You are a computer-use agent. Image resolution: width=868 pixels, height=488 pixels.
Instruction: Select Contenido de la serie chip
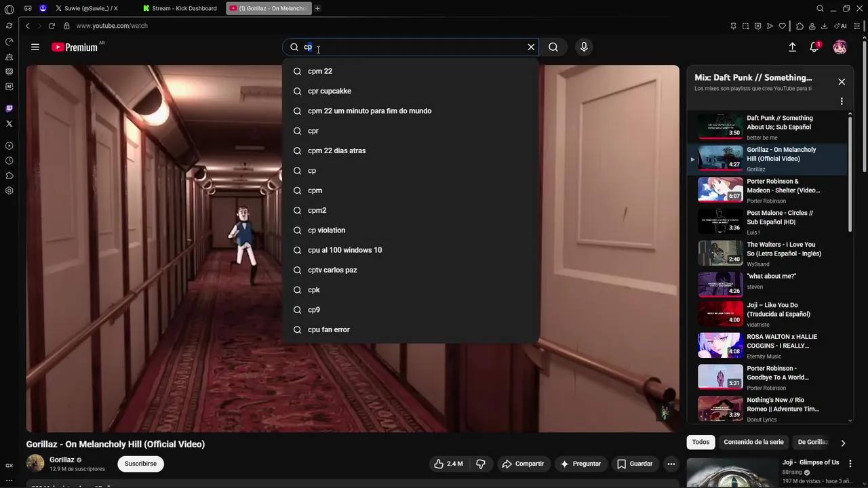[753, 442]
